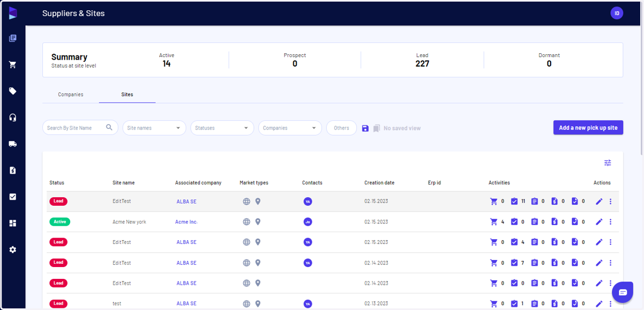Click the task check icon showing 11

(514, 201)
